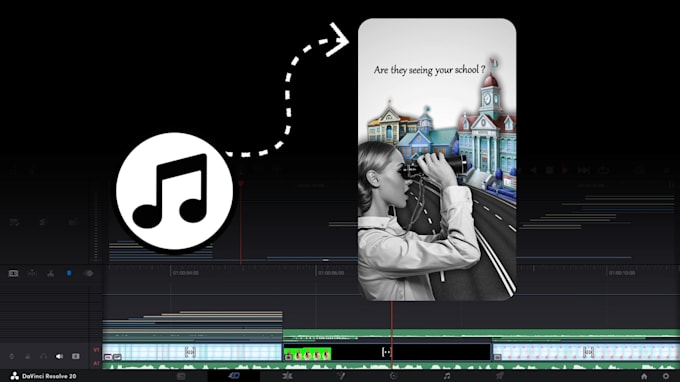Click the play-reverse transport button

click(x=533, y=170)
